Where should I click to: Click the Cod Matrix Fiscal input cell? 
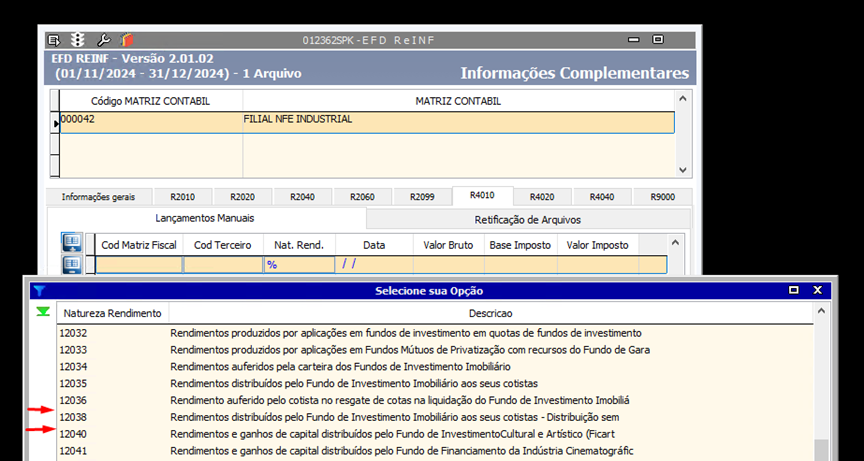[139, 264]
